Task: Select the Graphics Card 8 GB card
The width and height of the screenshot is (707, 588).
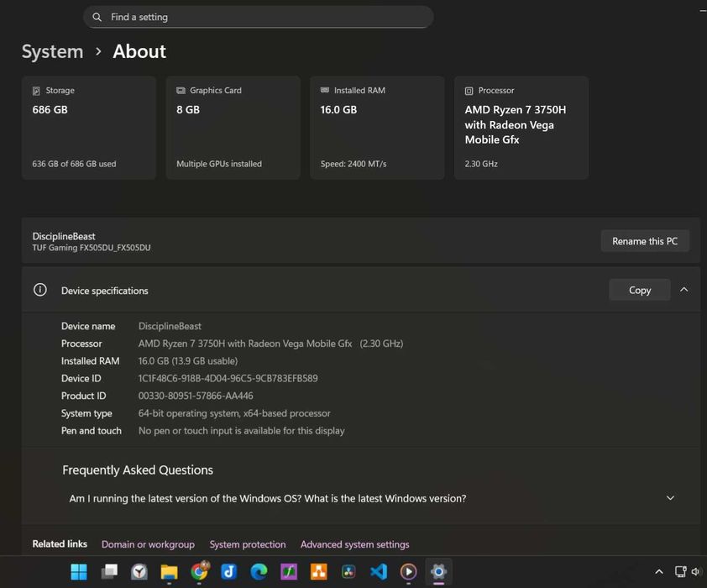Action: pyautogui.click(x=233, y=128)
